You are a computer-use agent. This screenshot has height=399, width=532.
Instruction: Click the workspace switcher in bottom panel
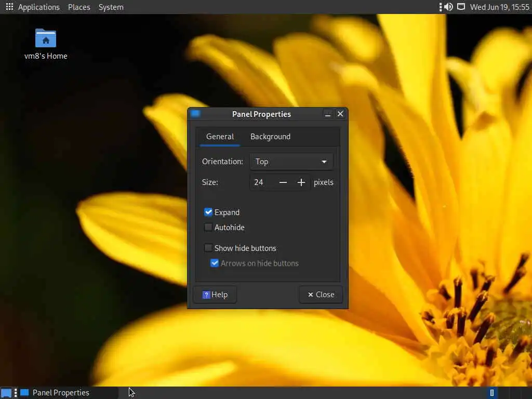508,393
